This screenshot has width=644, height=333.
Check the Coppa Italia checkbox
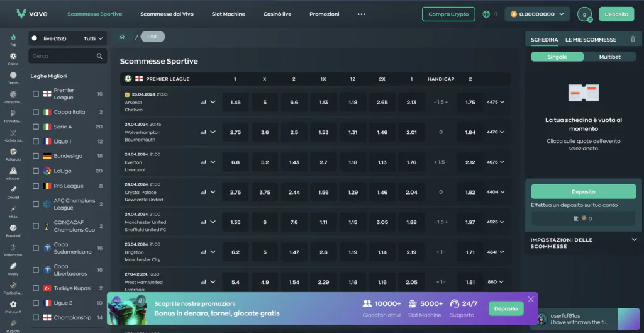(x=36, y=112)
